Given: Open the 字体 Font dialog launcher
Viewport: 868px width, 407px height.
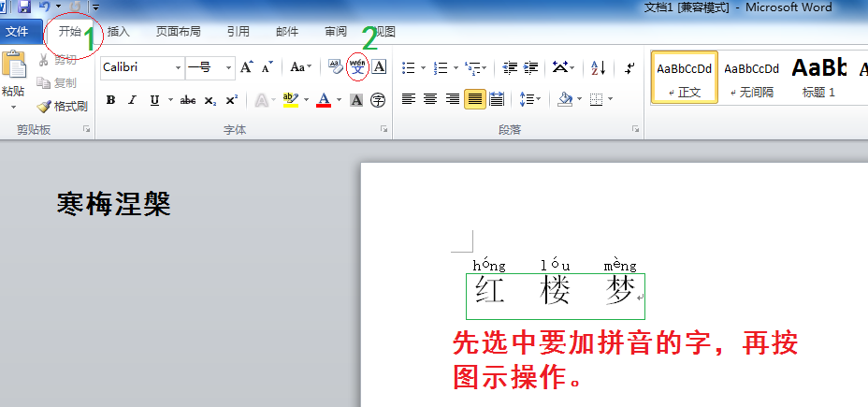Looking at the screenshot, I should [x=383, y=129].
